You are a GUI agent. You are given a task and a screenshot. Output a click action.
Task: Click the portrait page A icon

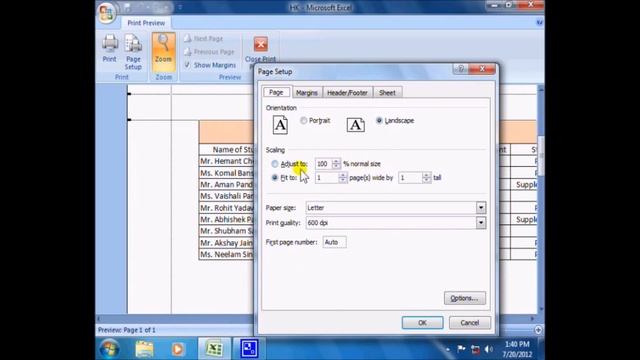280,125
